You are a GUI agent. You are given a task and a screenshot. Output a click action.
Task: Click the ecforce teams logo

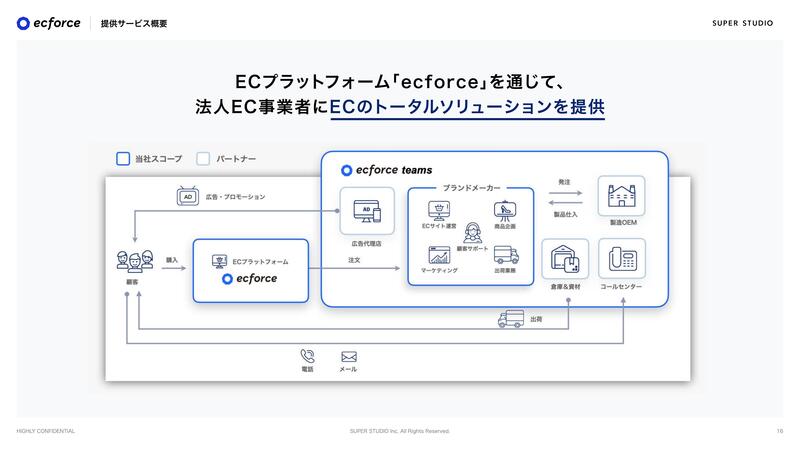pos(387,170)
